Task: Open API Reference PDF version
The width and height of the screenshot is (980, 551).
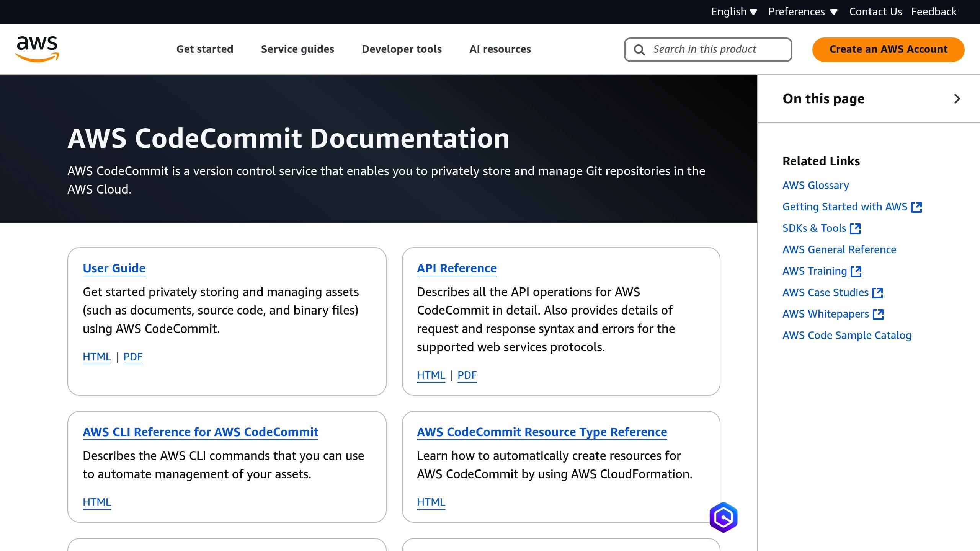Action: pos(467,375)
